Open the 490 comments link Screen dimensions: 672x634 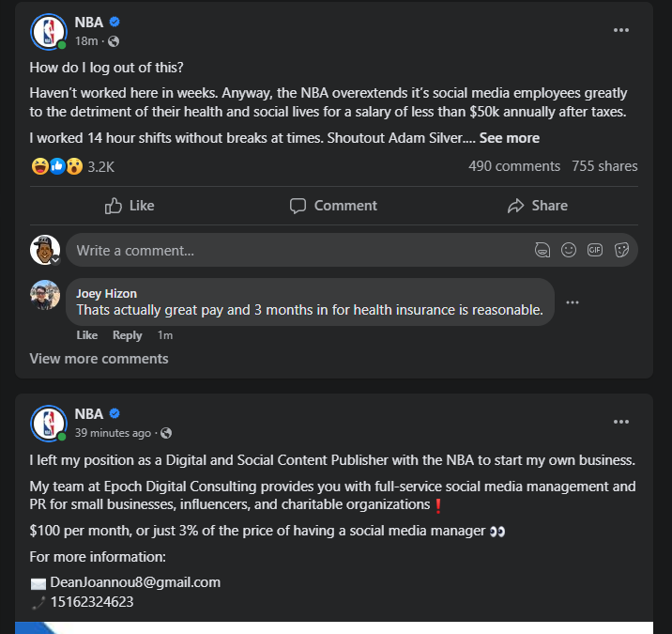(x=513, y=166)
